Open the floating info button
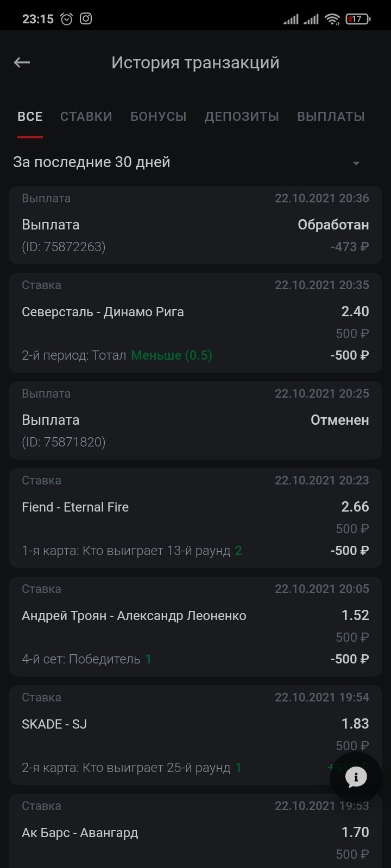391x868 pixels. pos(356,777)
